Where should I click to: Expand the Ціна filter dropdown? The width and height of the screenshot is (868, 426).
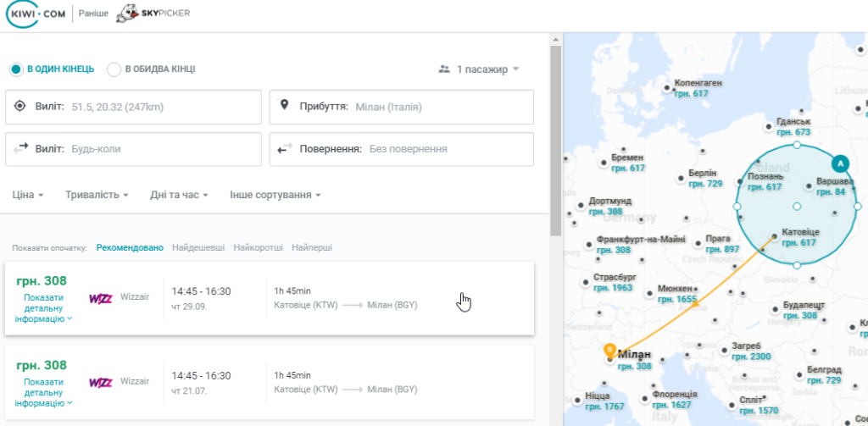pyautogui.click(x=28, y=195)
